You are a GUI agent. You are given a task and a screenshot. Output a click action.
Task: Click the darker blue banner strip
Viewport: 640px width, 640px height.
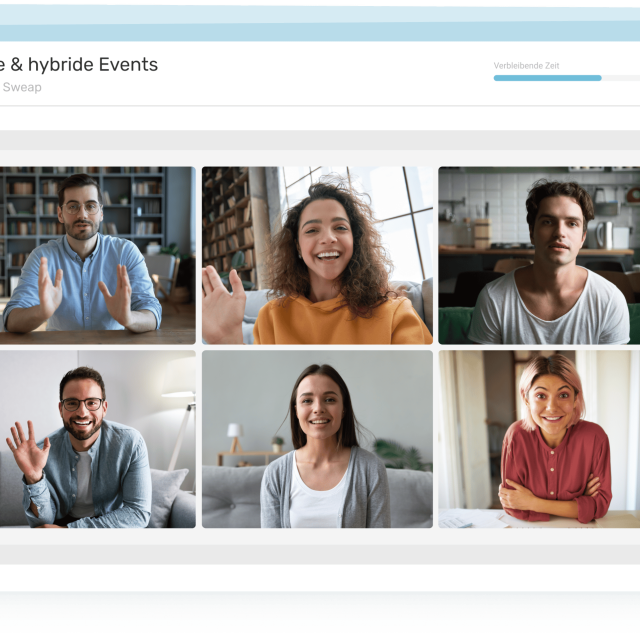(320, 32)
